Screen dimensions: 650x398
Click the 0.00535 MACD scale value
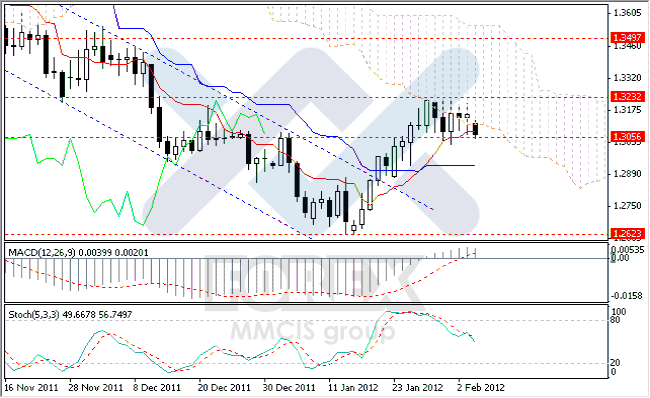point(628,250)
